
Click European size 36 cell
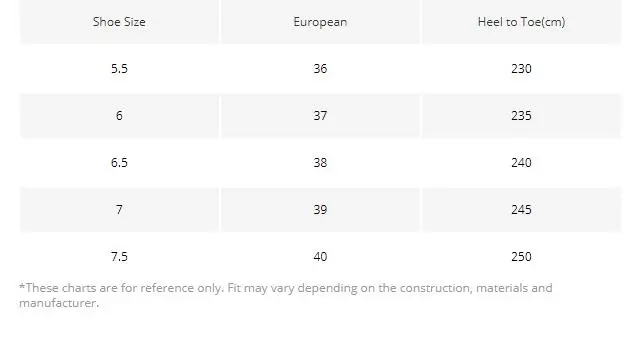320,69
